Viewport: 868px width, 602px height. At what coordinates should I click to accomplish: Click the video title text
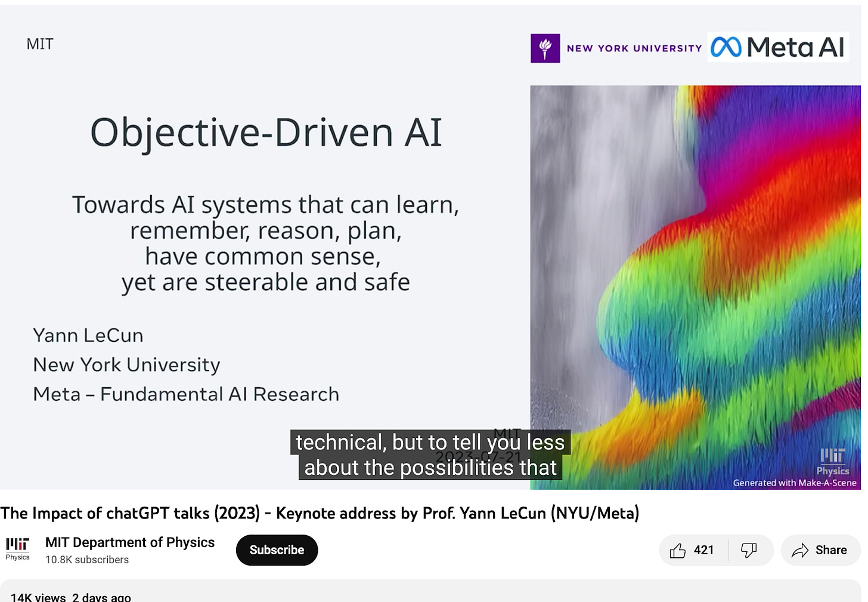[320, 513]
